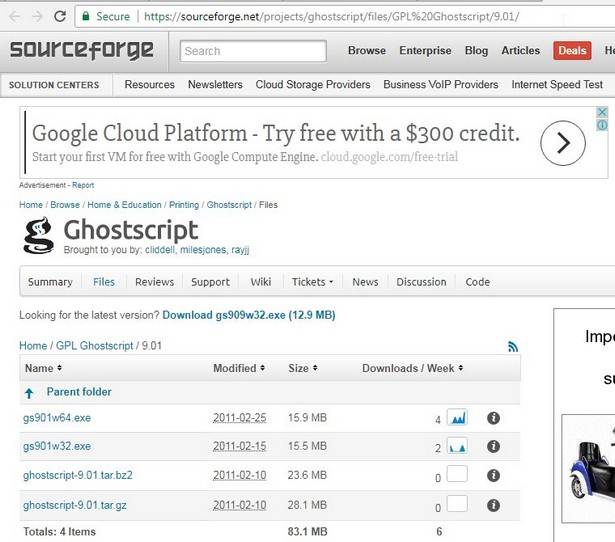615x542 pixels.
Task: Click Printing breadcrumb link
Action: point(184,205)
